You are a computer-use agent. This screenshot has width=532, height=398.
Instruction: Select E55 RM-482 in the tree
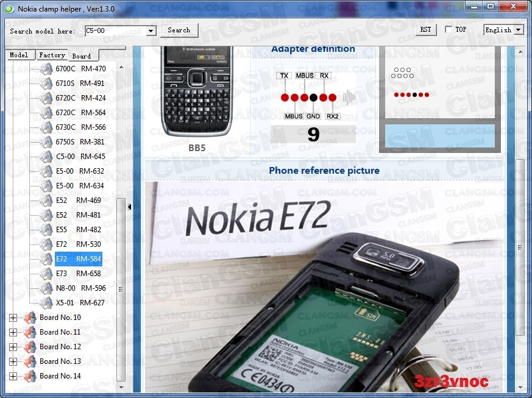(x=79, y=230)
